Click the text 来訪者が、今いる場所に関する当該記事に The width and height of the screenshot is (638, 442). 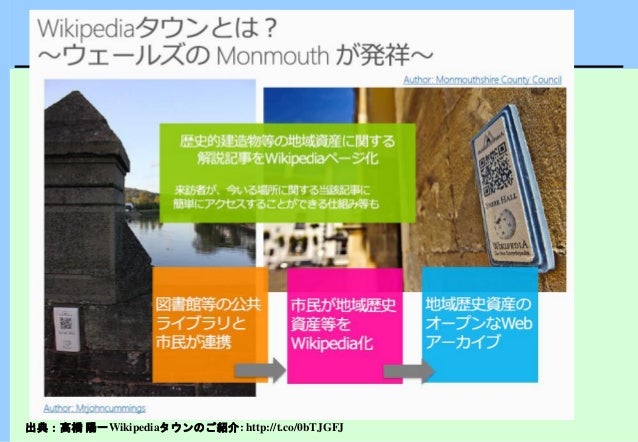(x=272, y=190)
